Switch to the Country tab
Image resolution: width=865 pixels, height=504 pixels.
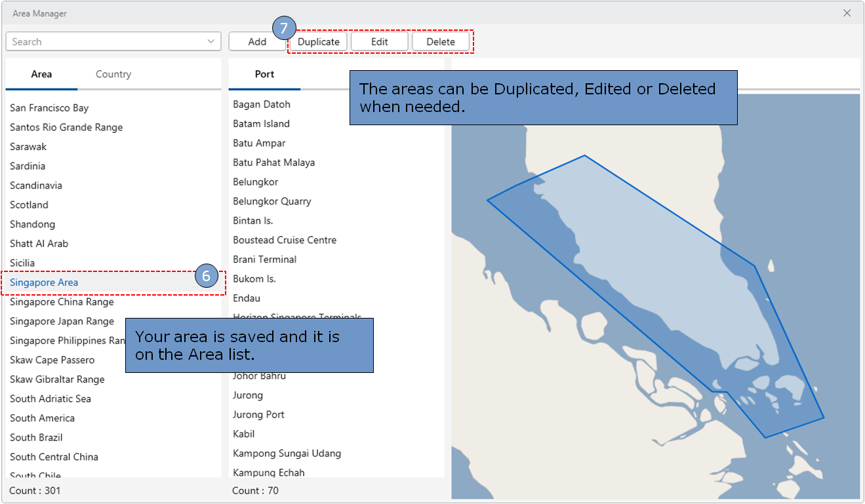pos(113,74)
